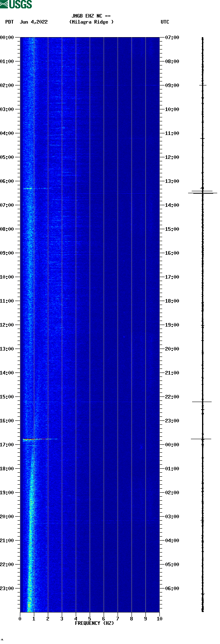Click the 13:00 PDT time label
This screenshot has width=220, height=644.
click(7, 349)
